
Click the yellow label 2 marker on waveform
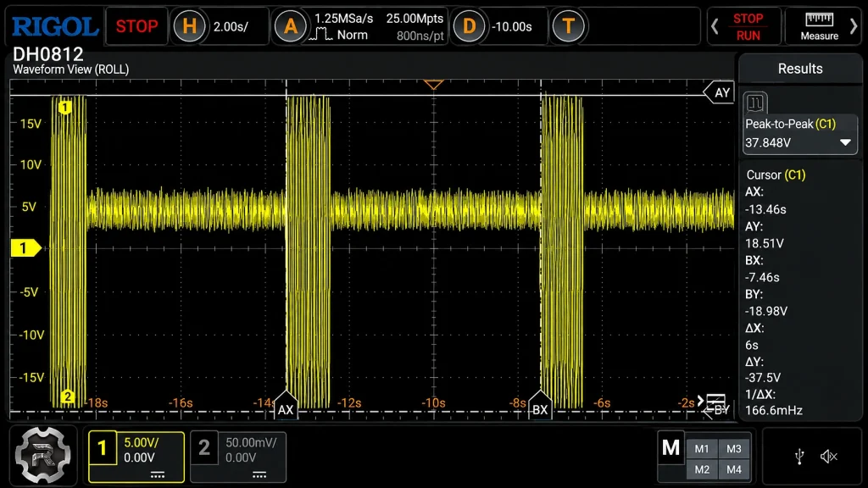coord(67,396)
